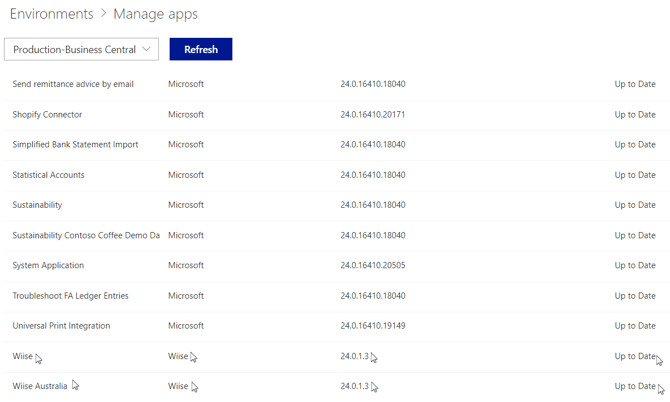The width and height of the screenshot is (670, 402).
Task: Select Send remittance advice by email app
Action: pyautogui.click(x=72, y=84)
